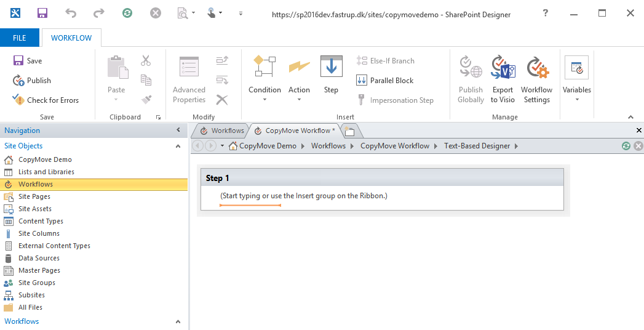Open the FILE tab
This screenshot has width=644, height=330.
tap(20, 38)
